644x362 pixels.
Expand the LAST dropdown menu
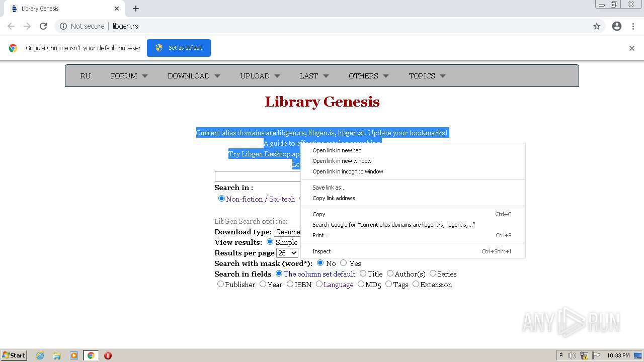tap(314, 76)
